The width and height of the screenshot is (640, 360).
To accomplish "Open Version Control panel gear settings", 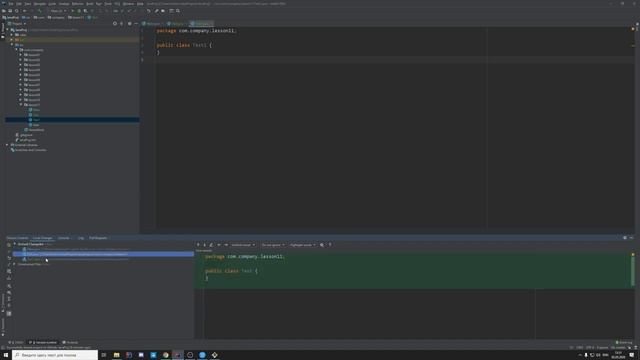I will pos(625,238).
